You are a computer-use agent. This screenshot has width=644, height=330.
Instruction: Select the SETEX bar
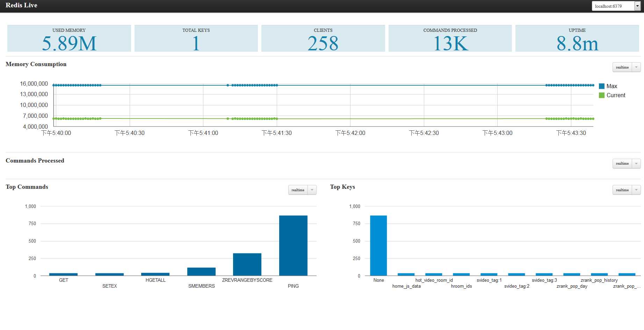(109, 274)
